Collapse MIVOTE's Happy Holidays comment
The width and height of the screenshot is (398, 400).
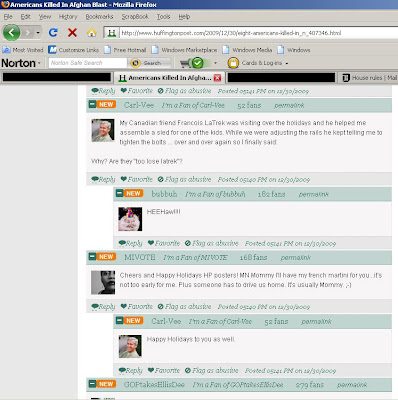92,256
